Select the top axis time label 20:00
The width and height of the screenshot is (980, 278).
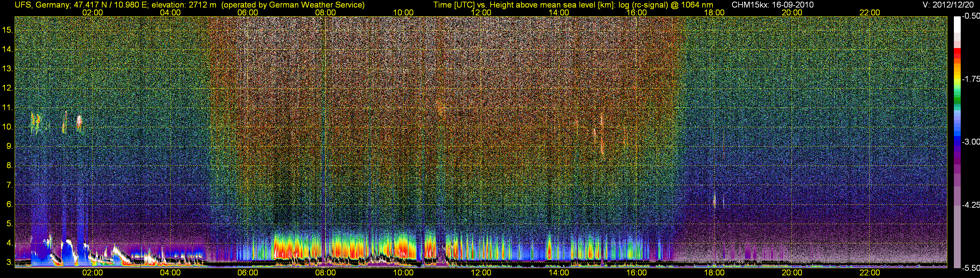(x=792, y=12)
